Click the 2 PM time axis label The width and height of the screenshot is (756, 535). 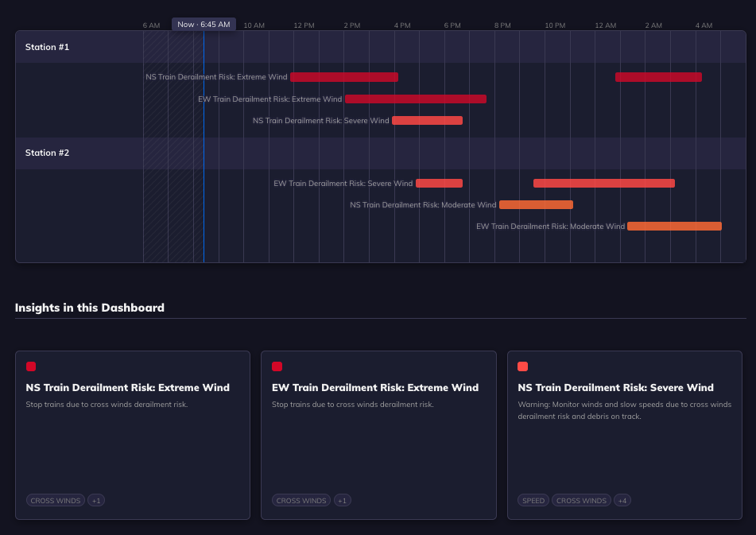click(352, 25)
